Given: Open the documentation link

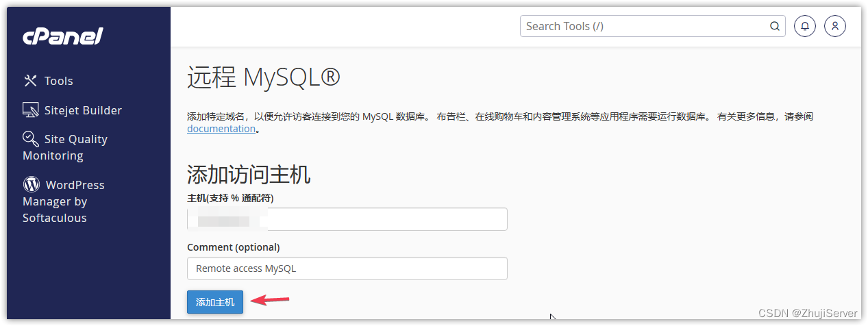Looking at the screenshot, I should 221,129.
